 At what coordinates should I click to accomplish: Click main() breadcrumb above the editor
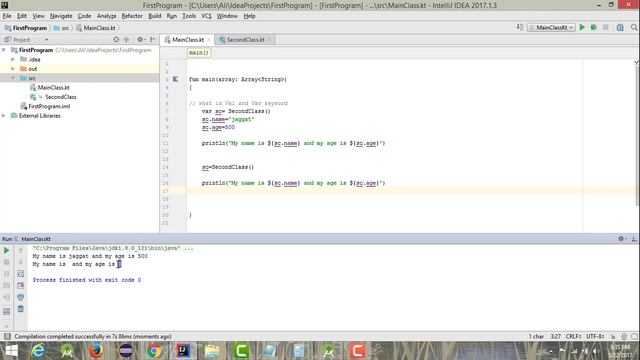(199, 53)
